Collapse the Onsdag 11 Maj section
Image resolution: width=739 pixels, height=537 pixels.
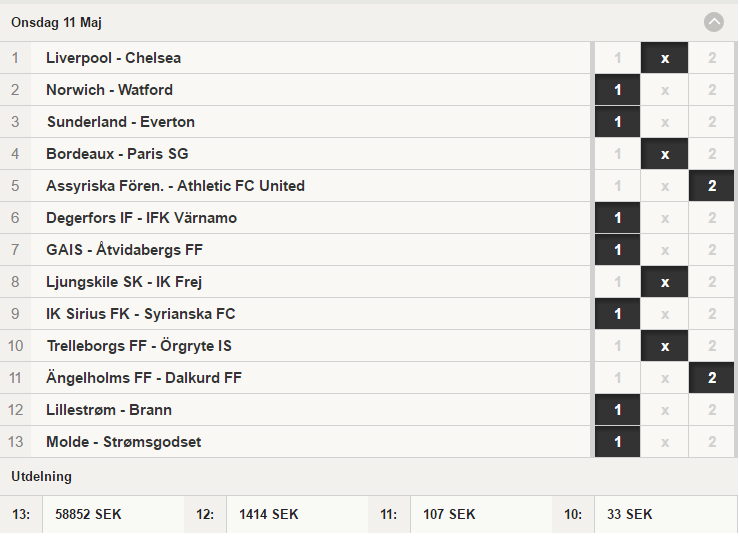[714, 22]
